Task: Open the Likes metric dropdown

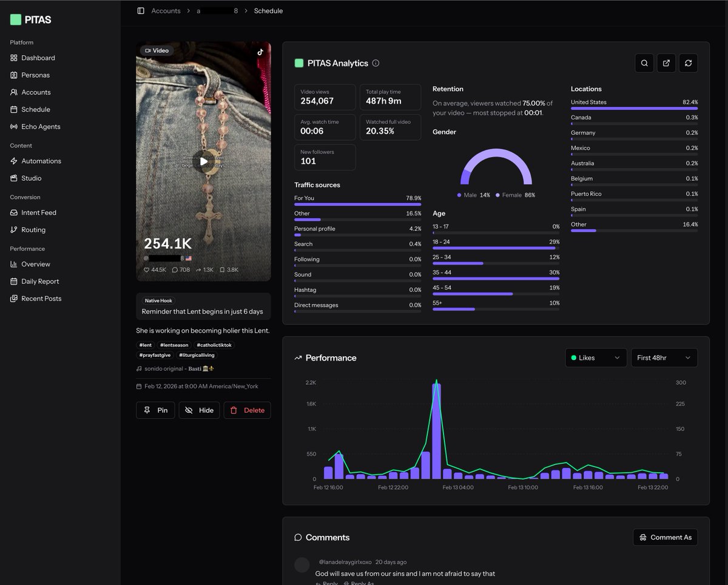Action: 596,357
